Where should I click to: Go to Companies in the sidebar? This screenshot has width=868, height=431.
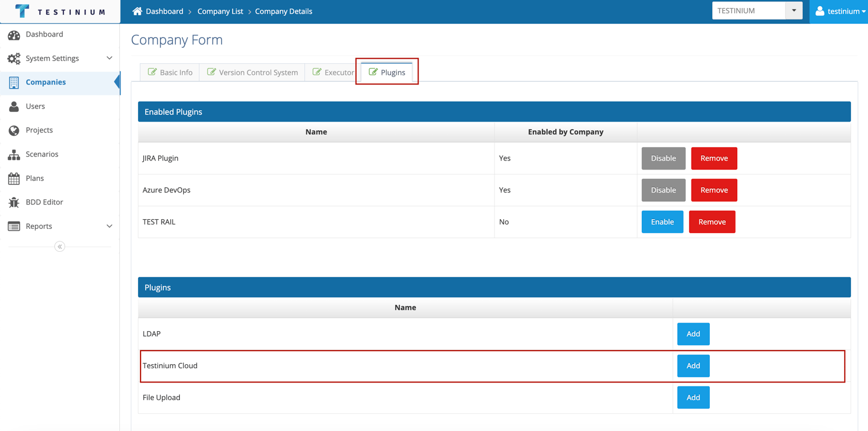[x=60, y=82]
